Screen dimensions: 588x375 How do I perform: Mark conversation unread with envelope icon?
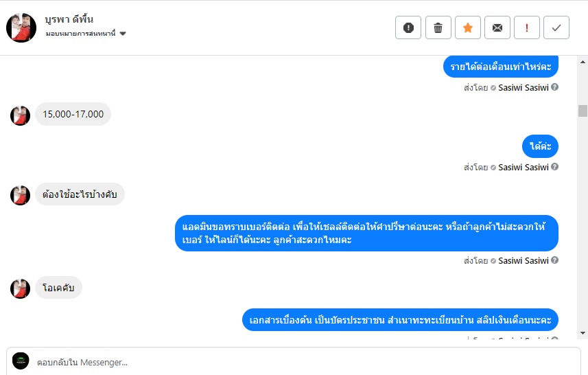tap(497, 27)
